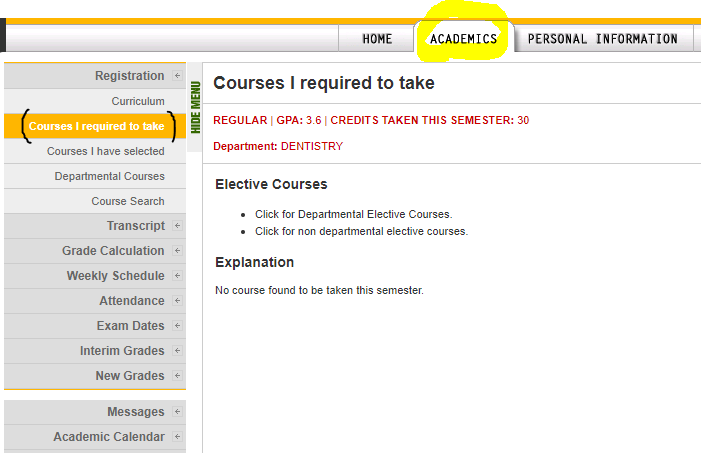This screenshot has height=453, width=701.
Task: Expand the Grade Calculation section
Action: [x=95, y=251]
